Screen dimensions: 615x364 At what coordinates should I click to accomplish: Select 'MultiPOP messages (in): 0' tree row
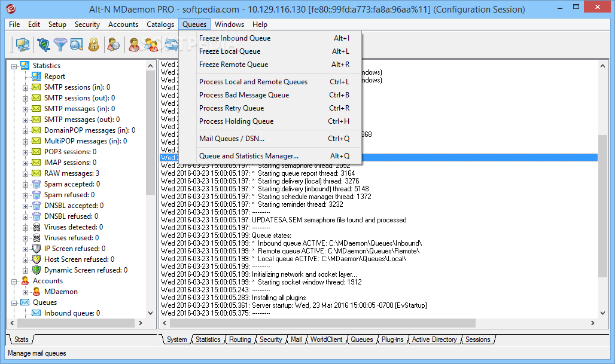[x=86, y=140]
